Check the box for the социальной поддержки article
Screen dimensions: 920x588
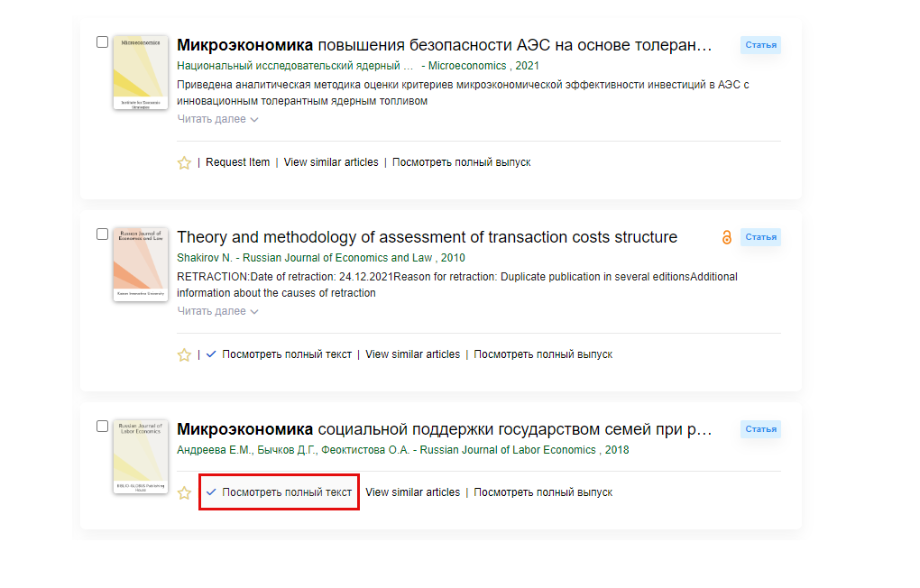(x=102, y=426)
